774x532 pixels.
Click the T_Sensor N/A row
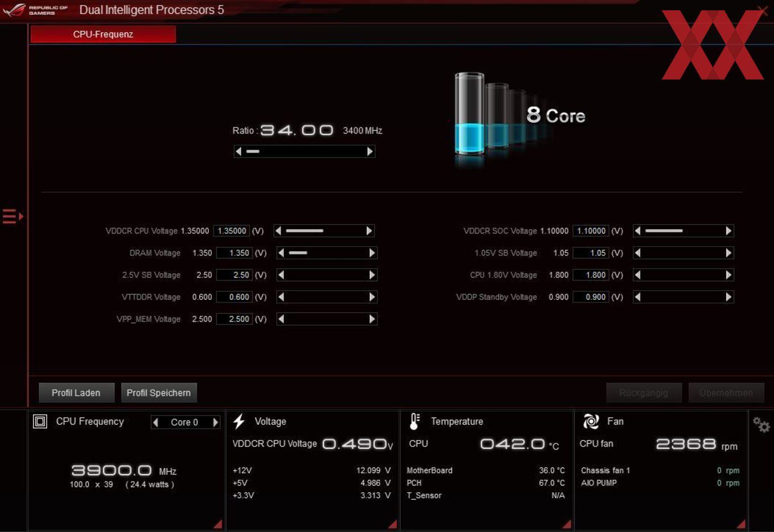point(485,496)
